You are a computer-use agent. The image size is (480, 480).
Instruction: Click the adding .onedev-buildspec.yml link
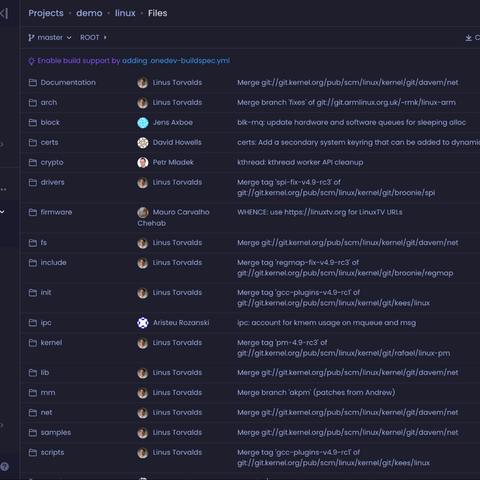176,61
